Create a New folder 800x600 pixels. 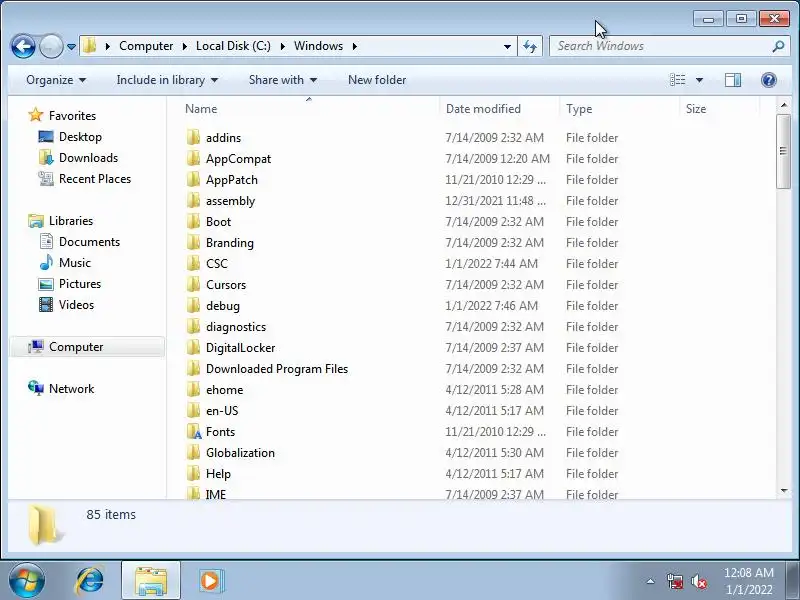coord(377,80)
